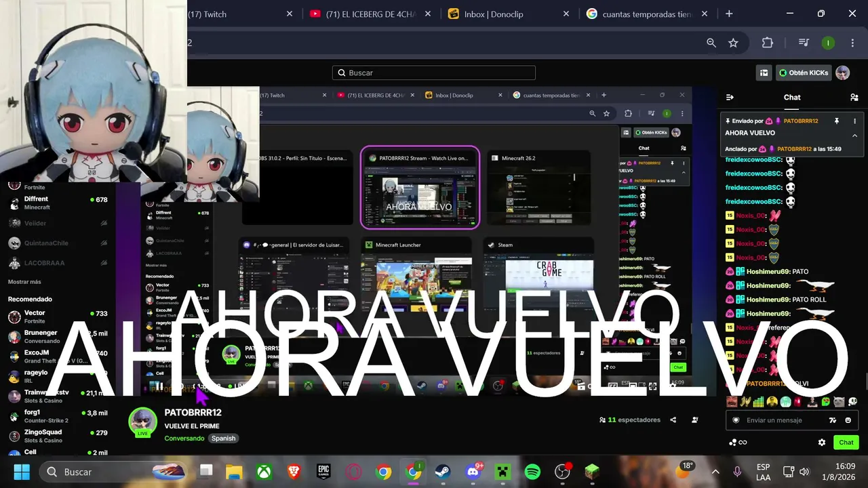The height and width of the screenshot is (488, 868).
Task: Collapse the pinned AHORA VUELVO message
Action: [x=854, y=135]
